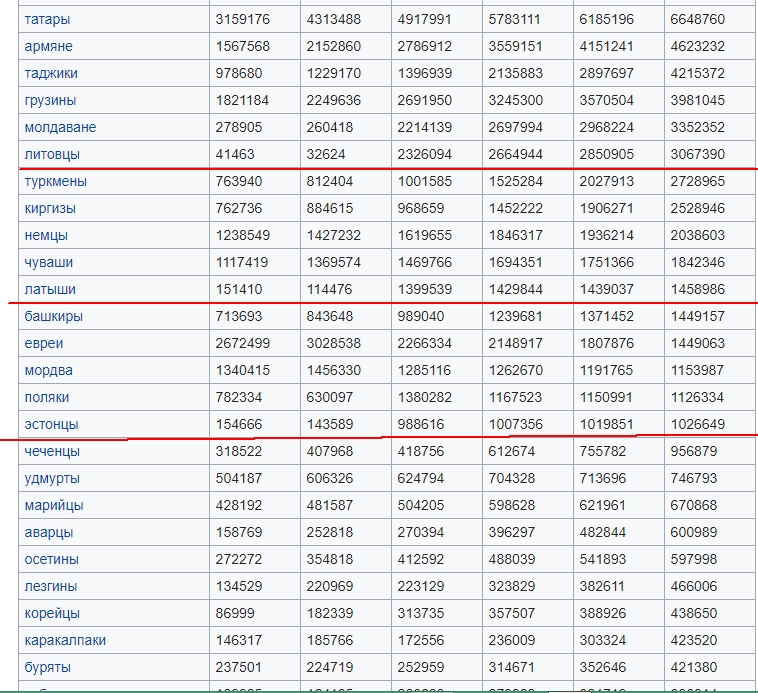Open the удмурты link

click(x=52, y=479)
